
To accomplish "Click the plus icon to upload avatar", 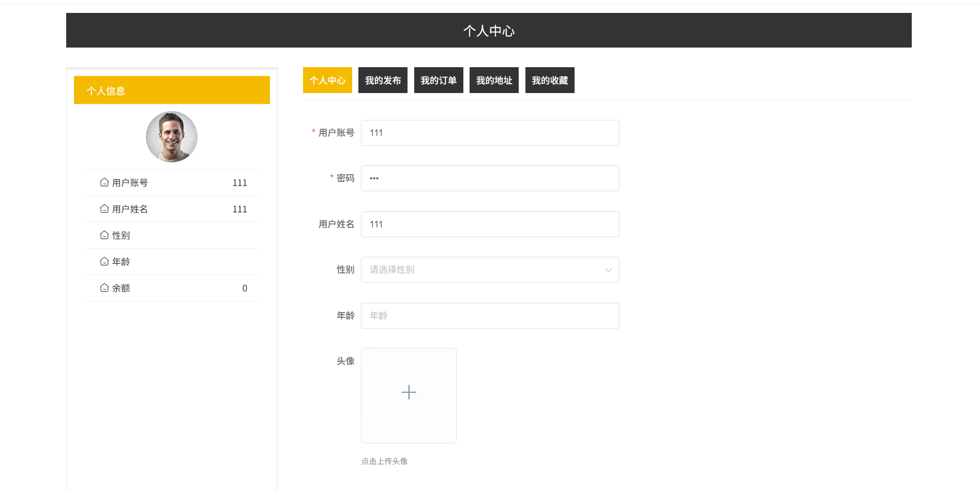I will 409,392.
